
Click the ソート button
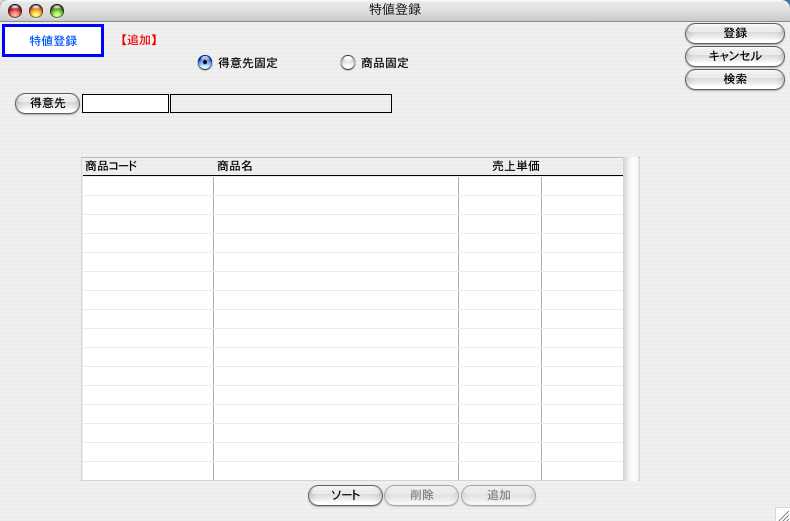[x=345, y=495]
